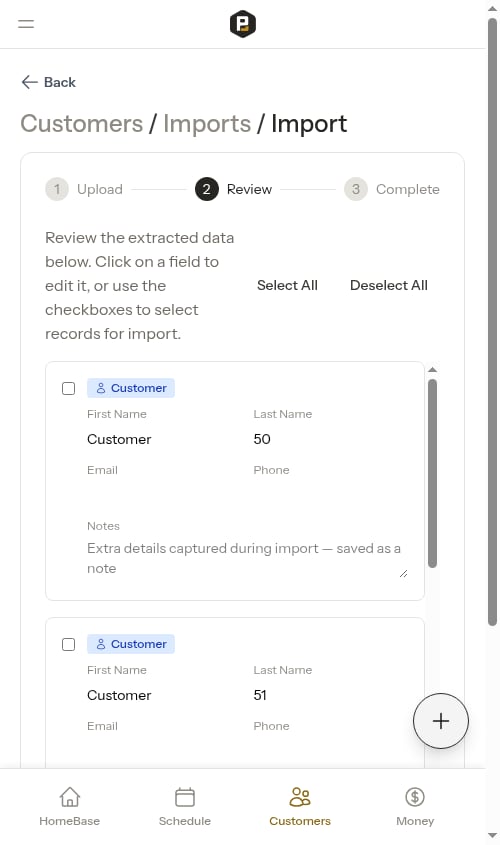This screenshot has width=500, height=845.
Task: Click the floating plus add button
Action: pyautogui.click(x=441, y=721)
